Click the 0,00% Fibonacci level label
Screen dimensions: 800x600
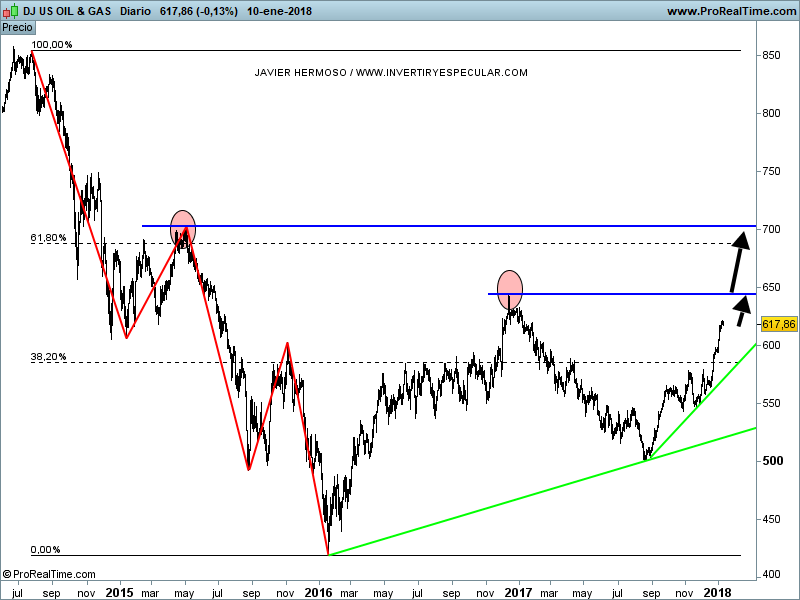coord(46,549)
